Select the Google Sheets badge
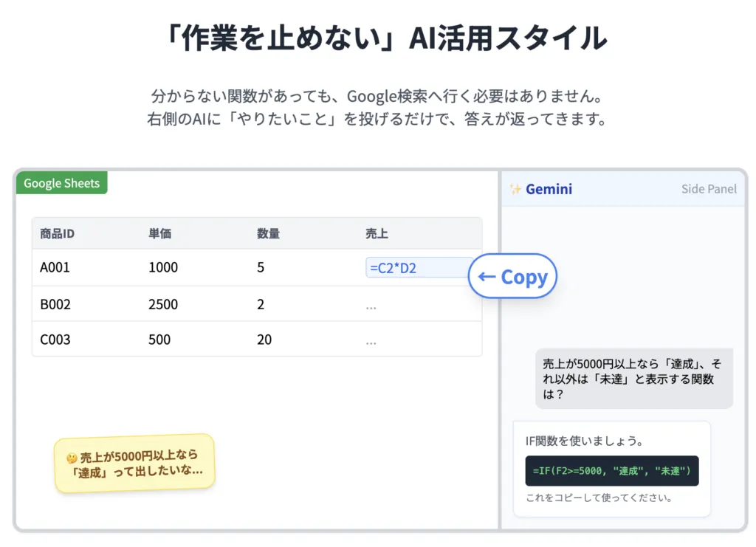Image resolution: width=756 pixels, height=547 pixels. coord(61,183)
